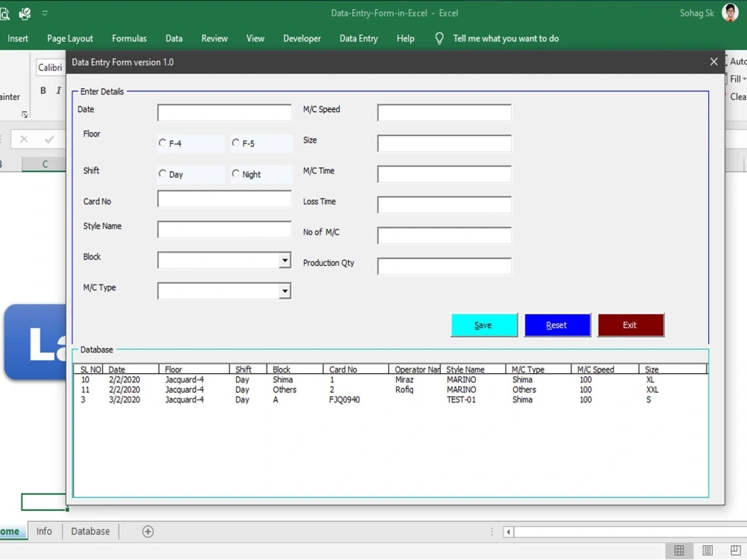Switch to Normal view in status bar
This screenshot has width=747, height=560.
(679, 550)
